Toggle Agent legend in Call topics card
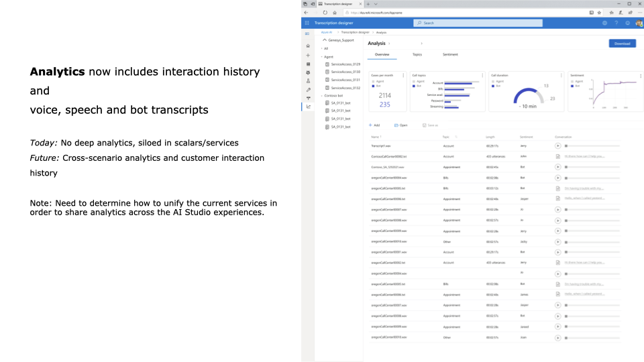 point(419,81)
